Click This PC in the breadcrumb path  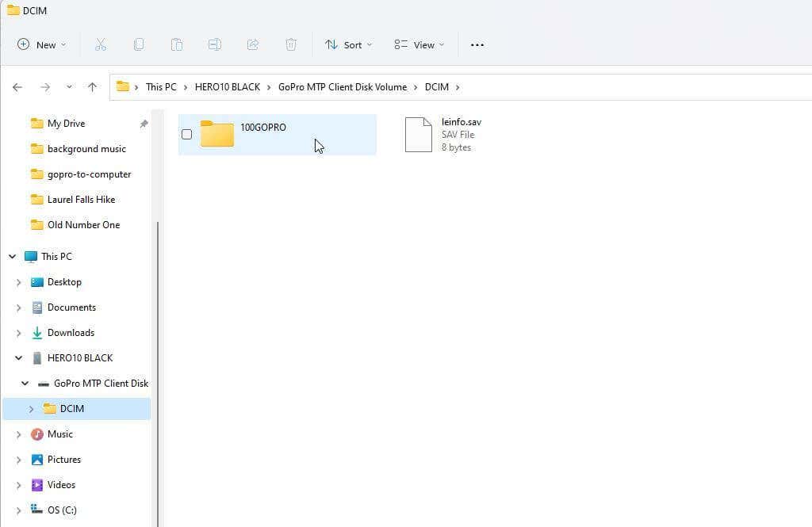pyautogui.click(x=161, y=87)
